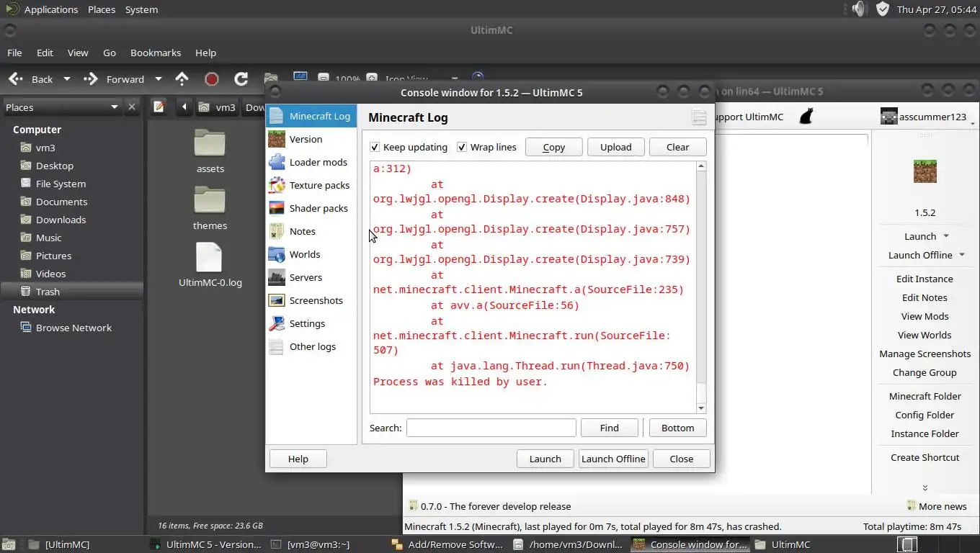This screenshot has height=553, width=980.
Task: Close the console window via Close button
Action: (682, 459)
